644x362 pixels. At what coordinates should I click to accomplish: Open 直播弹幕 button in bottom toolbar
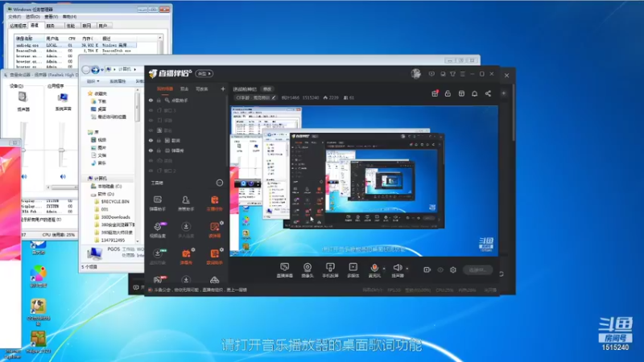pos(284,270)
